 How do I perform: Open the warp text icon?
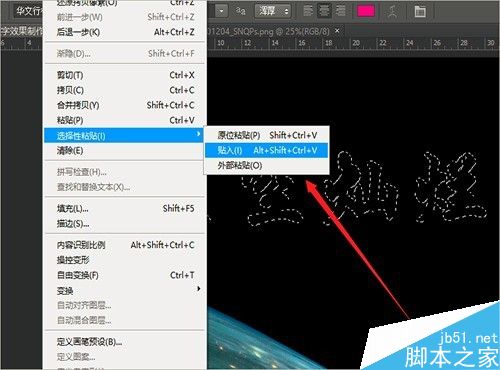click(x=392, y=12)
